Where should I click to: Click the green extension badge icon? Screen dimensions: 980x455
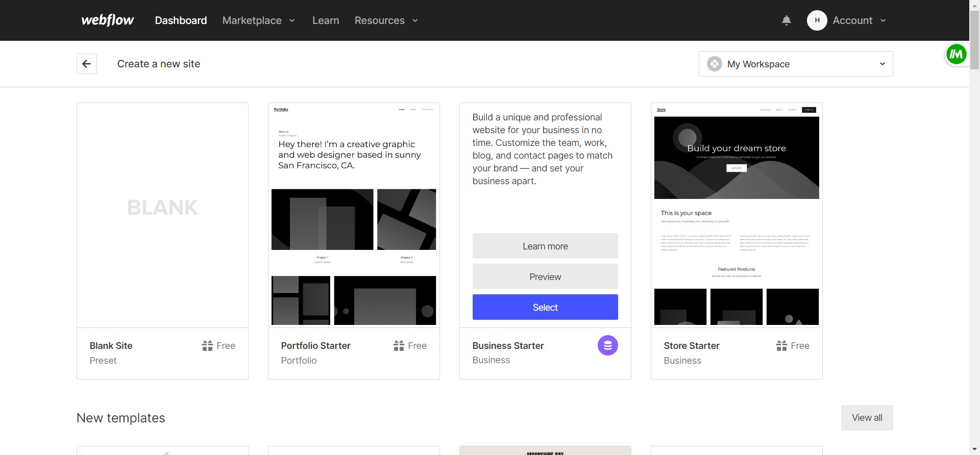[x=956, y=54]
